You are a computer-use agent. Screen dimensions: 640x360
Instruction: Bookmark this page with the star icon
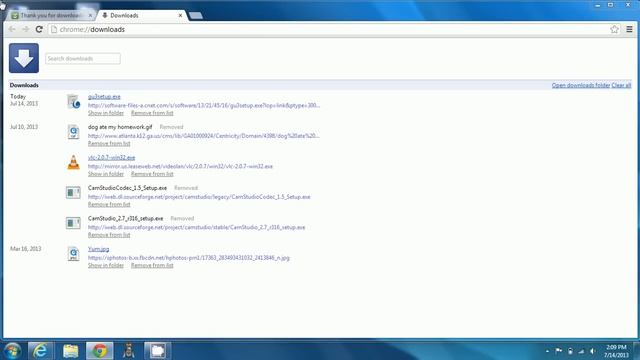[614, 29]
